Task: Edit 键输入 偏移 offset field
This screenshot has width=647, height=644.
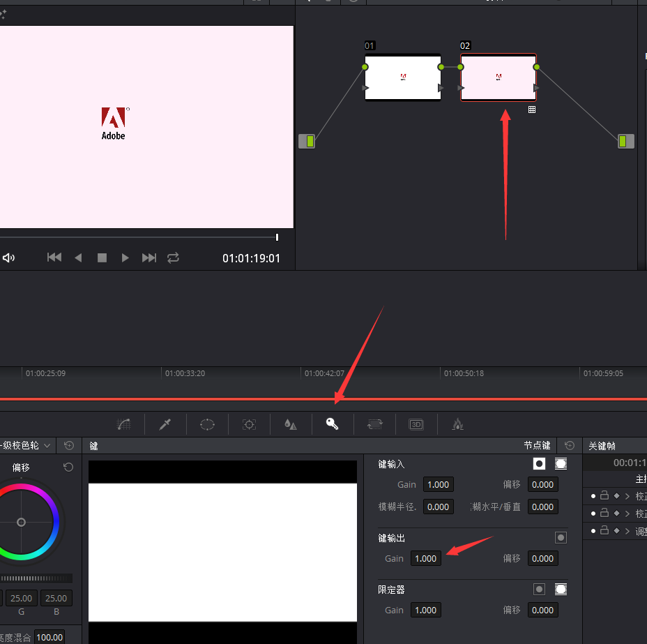Action: tap(542, 485)
